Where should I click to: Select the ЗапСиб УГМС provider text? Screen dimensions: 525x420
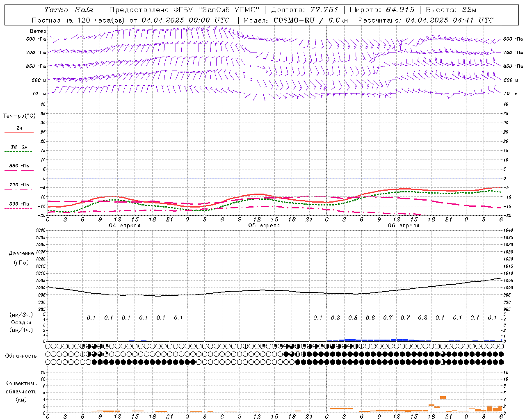[x=229, y=10]
